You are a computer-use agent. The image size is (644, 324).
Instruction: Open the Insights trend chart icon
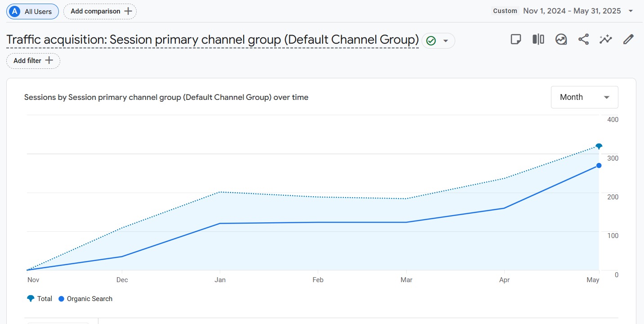coord(561,40)
